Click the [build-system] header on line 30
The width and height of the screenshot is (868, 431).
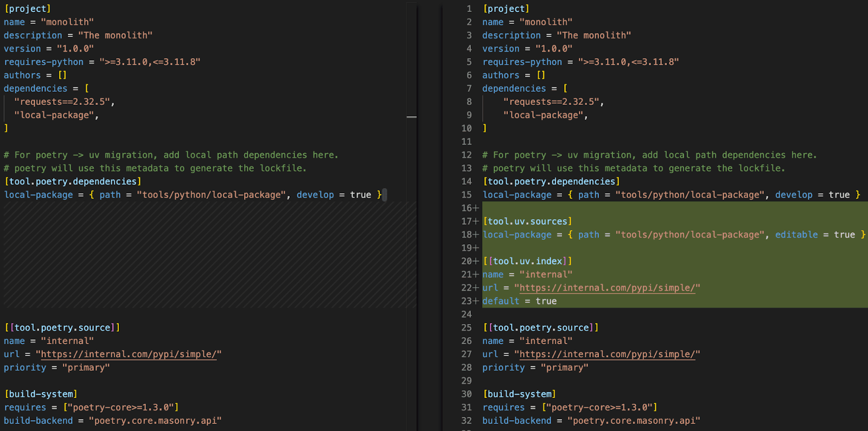click(x=519, y=394)
